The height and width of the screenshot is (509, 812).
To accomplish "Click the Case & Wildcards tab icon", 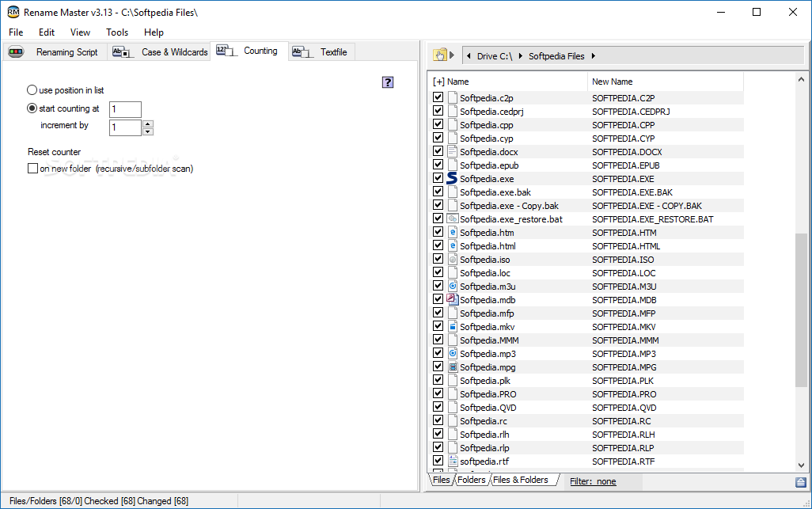I will coord(123,51).
